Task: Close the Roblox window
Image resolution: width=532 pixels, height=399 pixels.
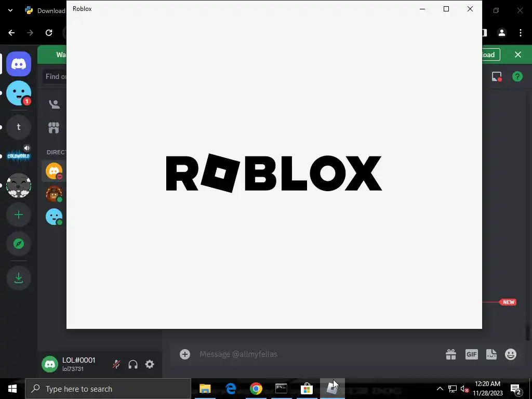Action: pos(470,9)
